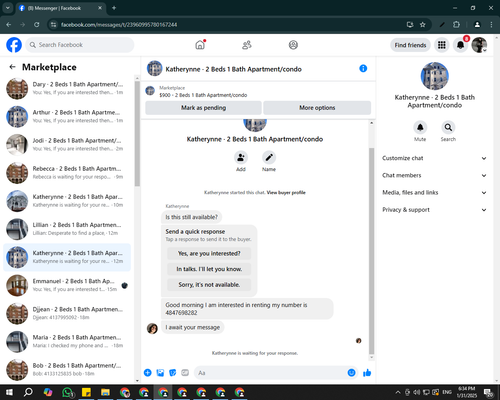Open Chrome tab search dropdown
This screenshot has width=500, height=400.
[8, 8]
